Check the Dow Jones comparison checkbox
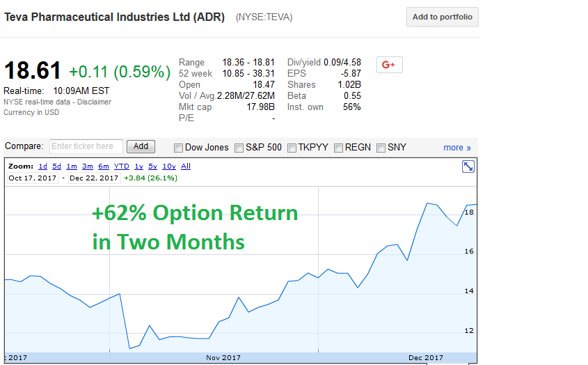The image size is (588, 365). (x=178, y=148)
